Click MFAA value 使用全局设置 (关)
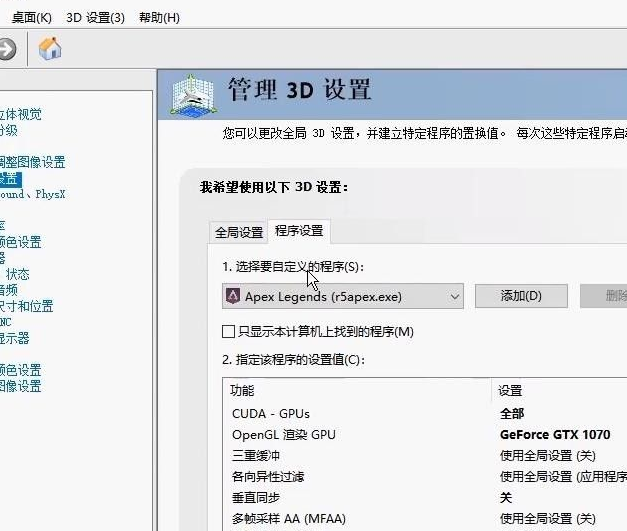 [548, 519]
